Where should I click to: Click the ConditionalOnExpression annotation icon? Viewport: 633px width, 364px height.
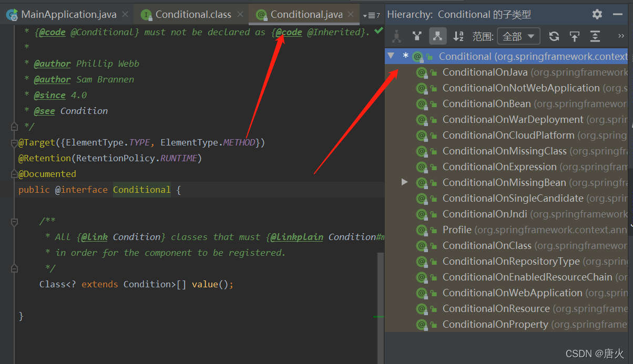[x=421, y=167]
